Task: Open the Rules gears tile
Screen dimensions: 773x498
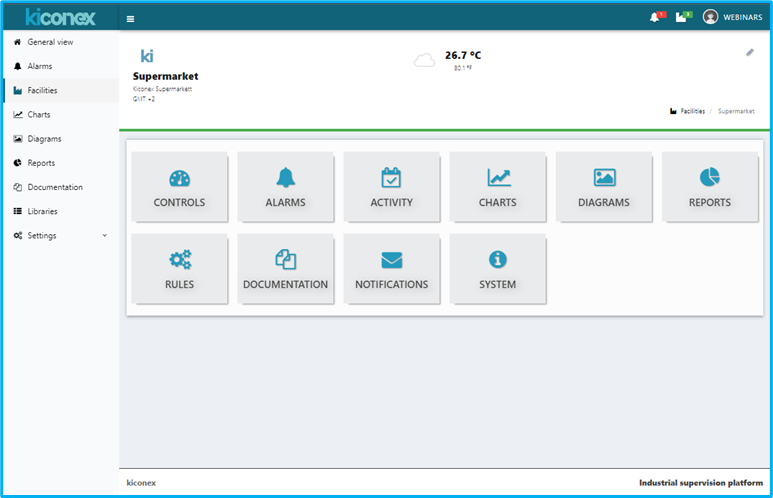Action: (179, 268)
